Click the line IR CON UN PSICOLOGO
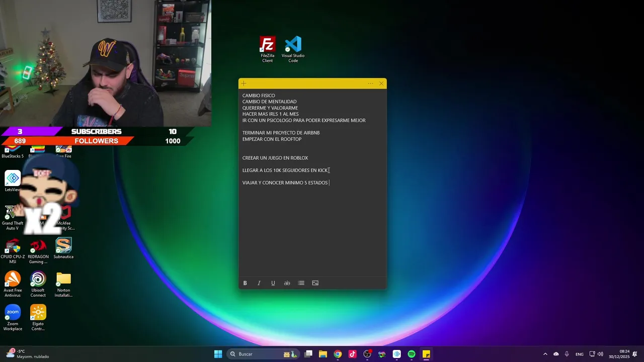 click(304, 121)
